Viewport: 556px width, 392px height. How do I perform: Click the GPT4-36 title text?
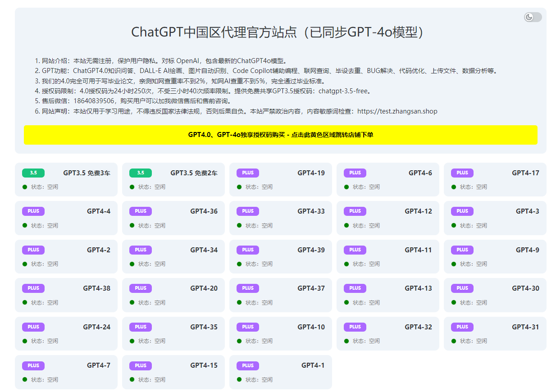[204, 211]
